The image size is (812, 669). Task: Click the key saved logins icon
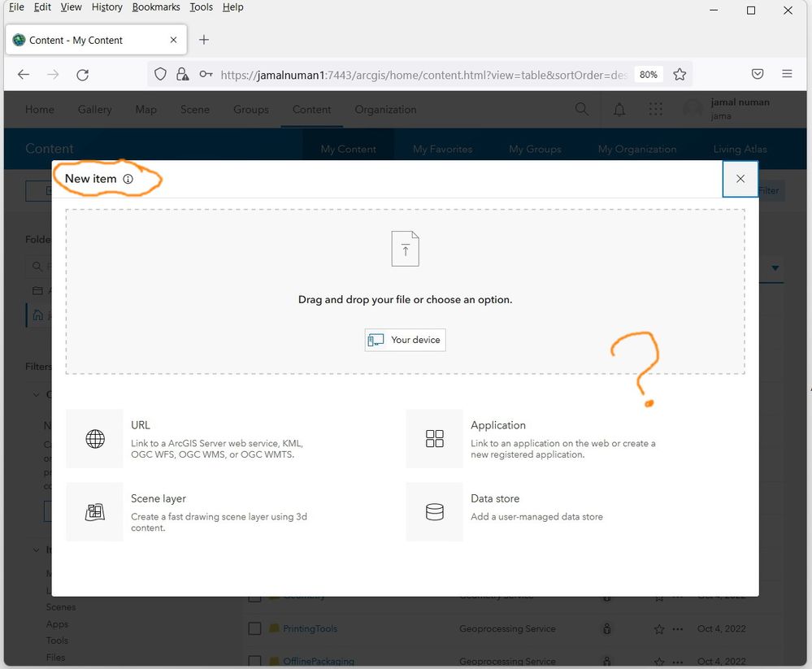206,75
